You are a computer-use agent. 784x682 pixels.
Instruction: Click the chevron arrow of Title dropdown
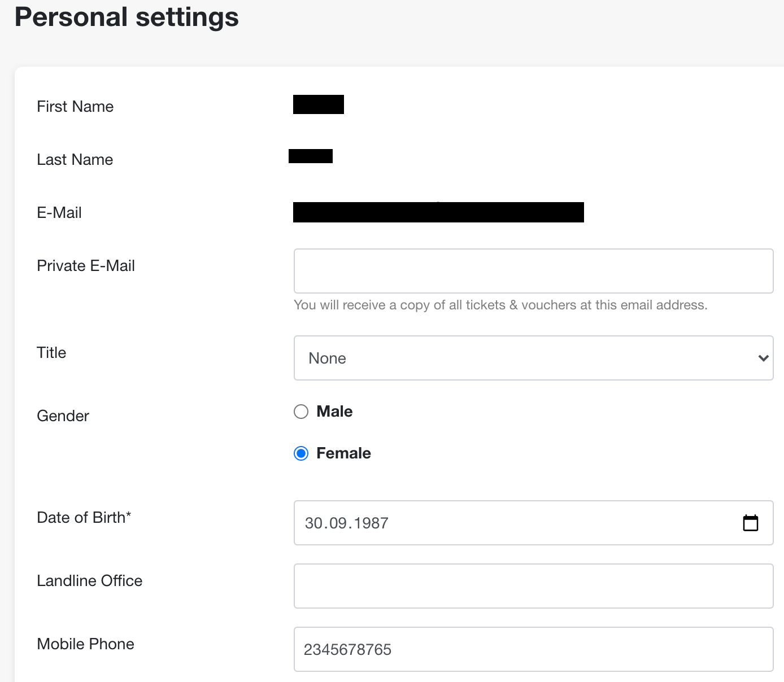click(763, 358)
